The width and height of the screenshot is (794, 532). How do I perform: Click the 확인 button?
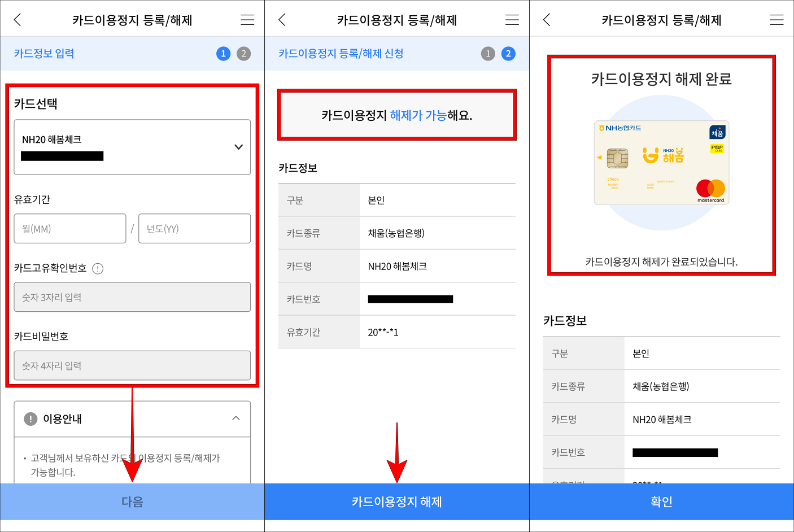coord(661,502)
